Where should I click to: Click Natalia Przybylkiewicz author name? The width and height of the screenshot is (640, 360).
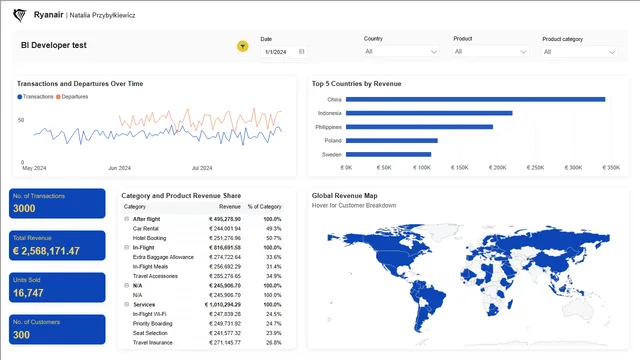(102, 15)
